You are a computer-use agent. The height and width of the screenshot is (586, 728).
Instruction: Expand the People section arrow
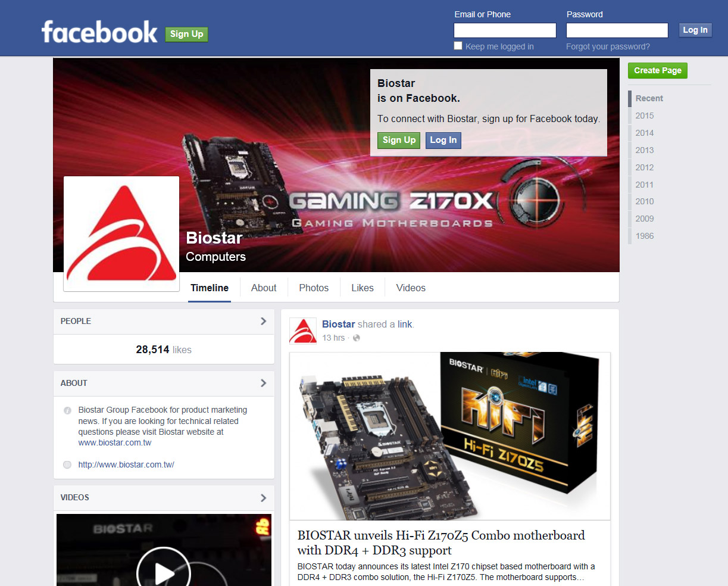(263, 321)
